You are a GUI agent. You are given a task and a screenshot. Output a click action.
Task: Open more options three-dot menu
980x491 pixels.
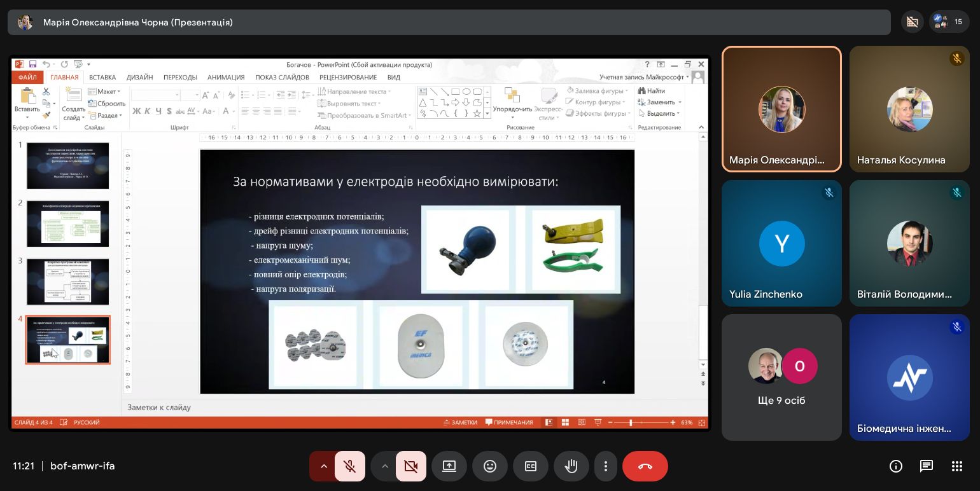tap(606, 466)
